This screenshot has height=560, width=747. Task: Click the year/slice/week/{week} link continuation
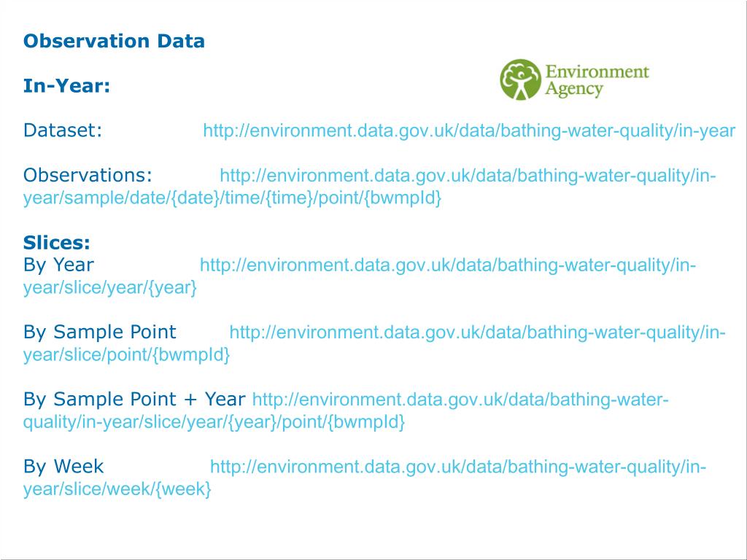point(117,489)
